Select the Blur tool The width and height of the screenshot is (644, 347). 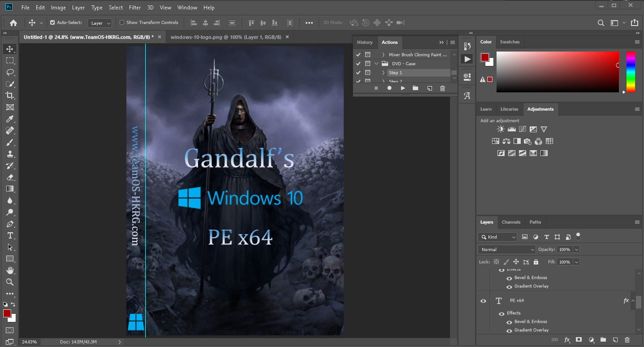point(10,200)
